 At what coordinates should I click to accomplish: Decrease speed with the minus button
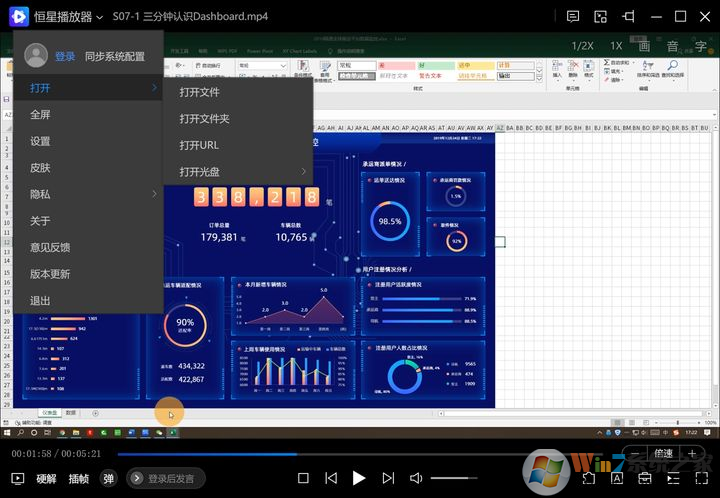coord(635,453)
